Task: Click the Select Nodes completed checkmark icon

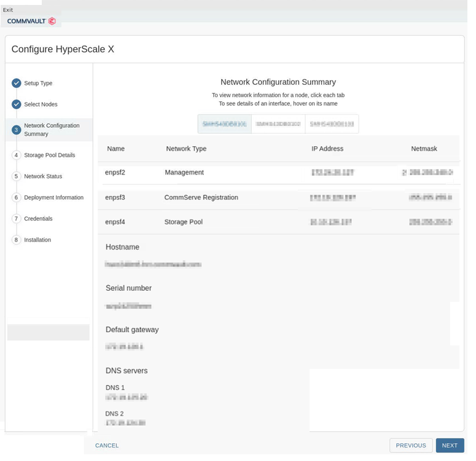Action: click(17, 104)
